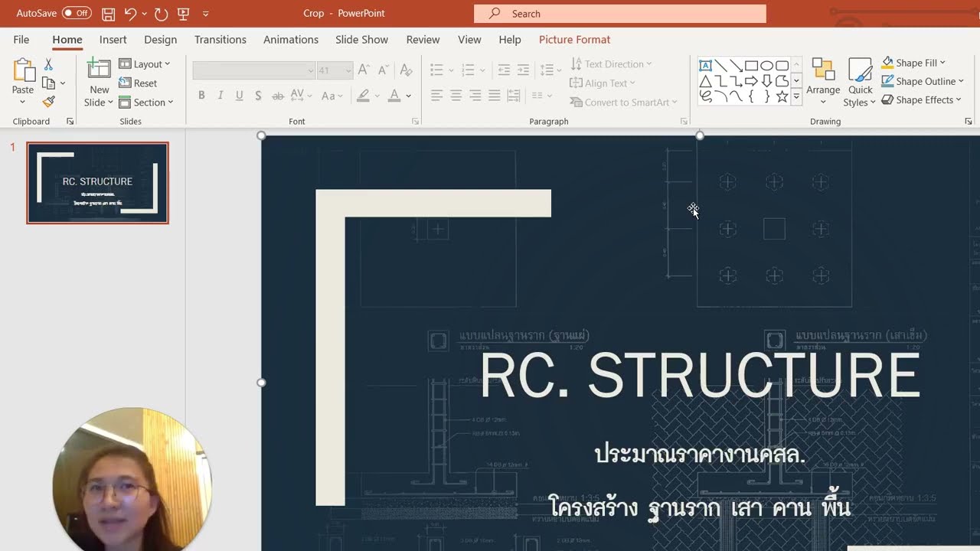Select the star shape in gallery

pos(782,96)
